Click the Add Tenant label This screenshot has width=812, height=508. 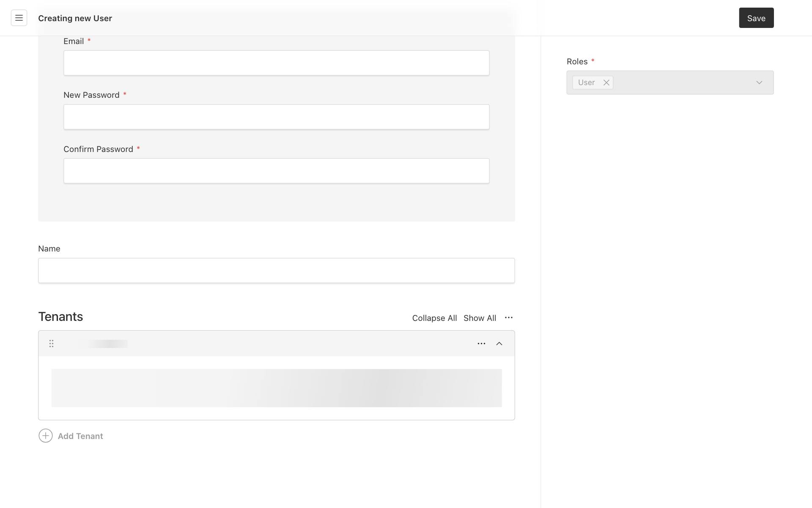coord(80,436)
